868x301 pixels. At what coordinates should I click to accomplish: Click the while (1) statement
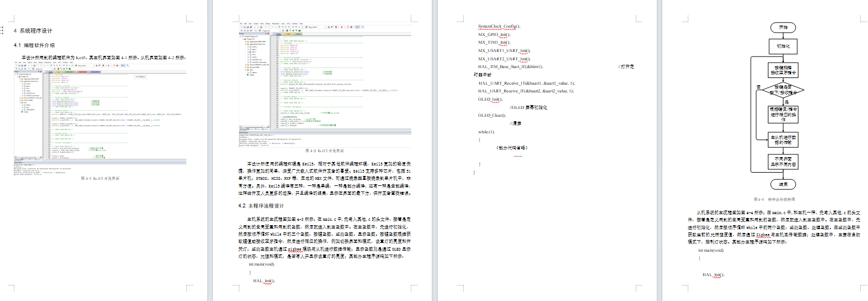[x=486, y=132]
